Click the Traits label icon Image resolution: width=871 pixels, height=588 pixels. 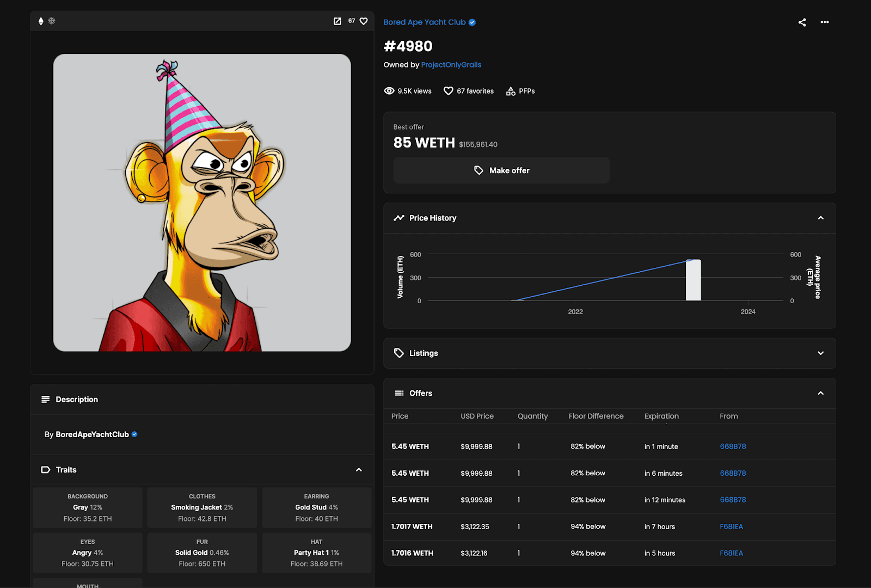46,470
